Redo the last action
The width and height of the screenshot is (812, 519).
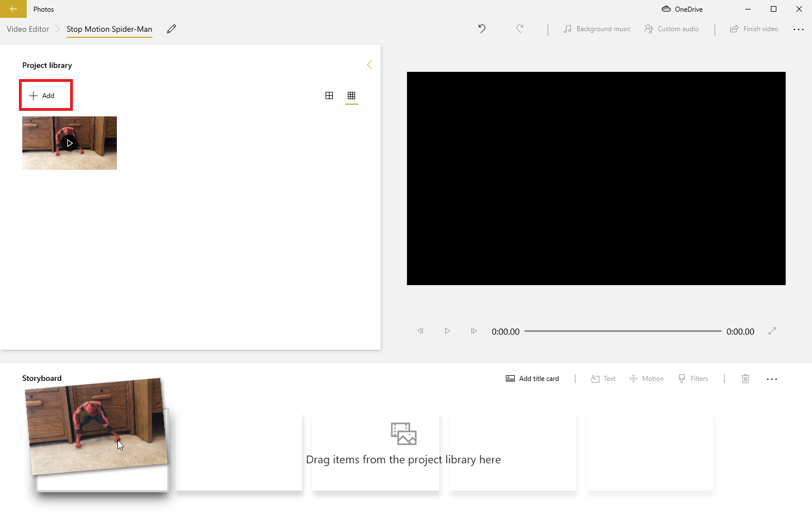[x=519, y=29]
